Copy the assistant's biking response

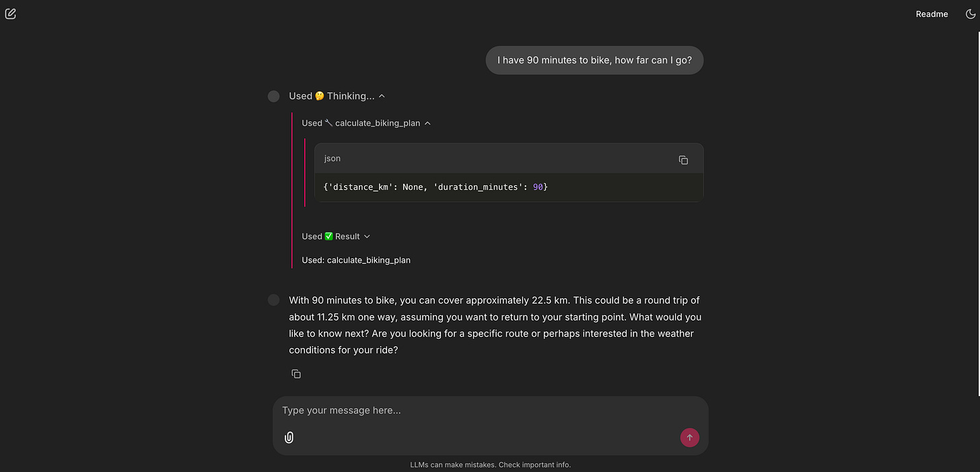(296, 374)
